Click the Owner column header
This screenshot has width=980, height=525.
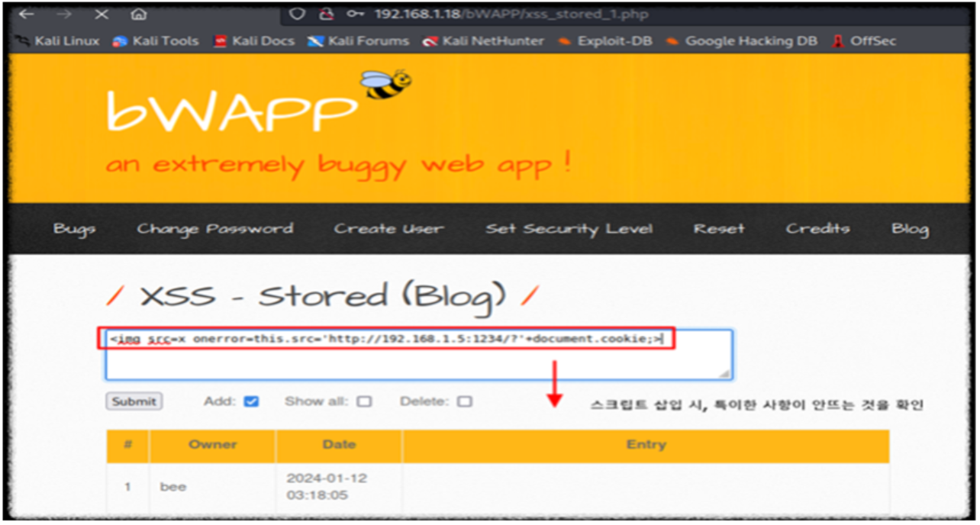(213, 446)
